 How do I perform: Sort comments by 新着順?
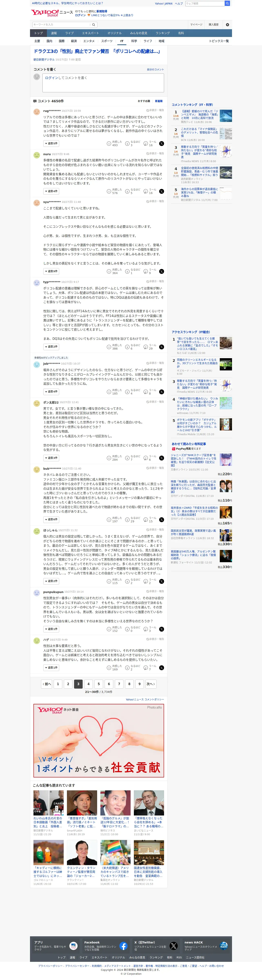159,101
